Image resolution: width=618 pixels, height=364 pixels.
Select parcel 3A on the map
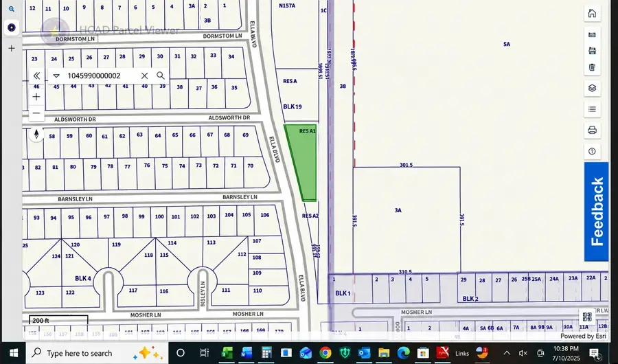[406, 219]
